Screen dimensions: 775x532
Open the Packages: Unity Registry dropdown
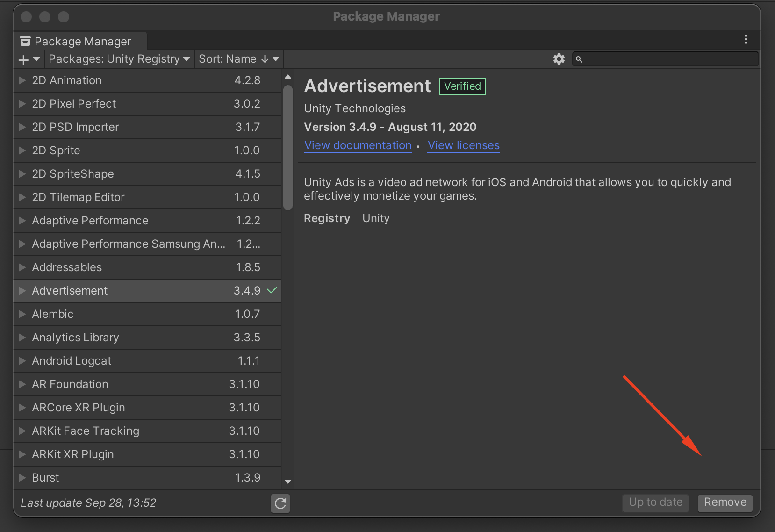pyautogui.click(x=119, y=59)
